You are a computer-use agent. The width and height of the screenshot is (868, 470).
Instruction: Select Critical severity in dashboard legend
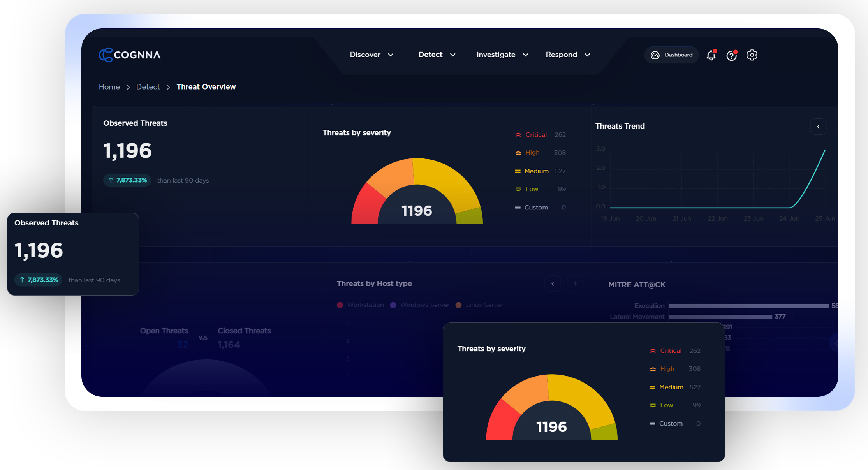click(x=540, y=135)
